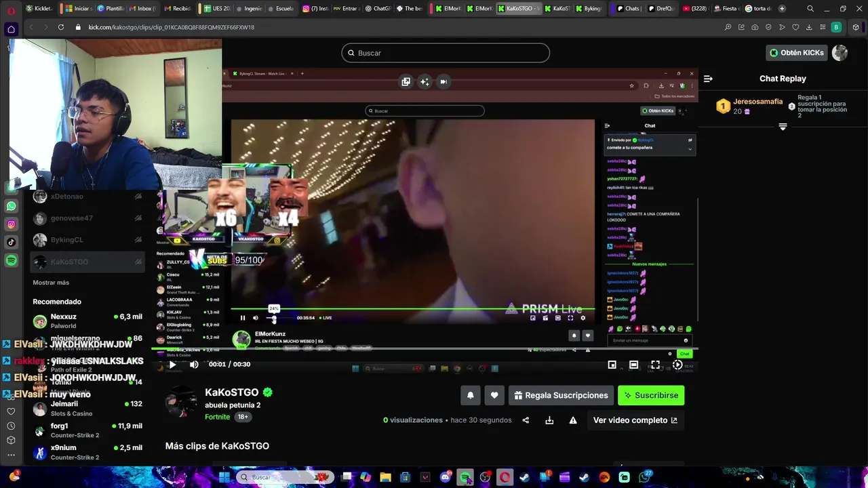Show more followed channels with Mostrar más
The image size is (868, 488).
51,283
